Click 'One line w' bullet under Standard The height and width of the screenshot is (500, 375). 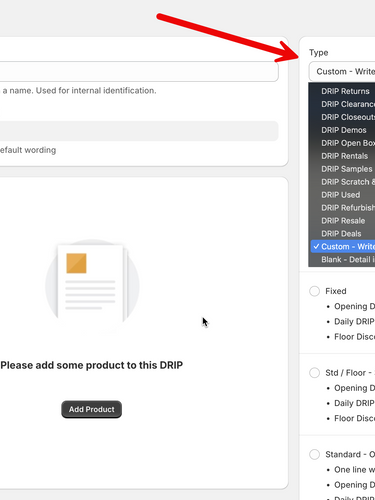pos(354,470)
